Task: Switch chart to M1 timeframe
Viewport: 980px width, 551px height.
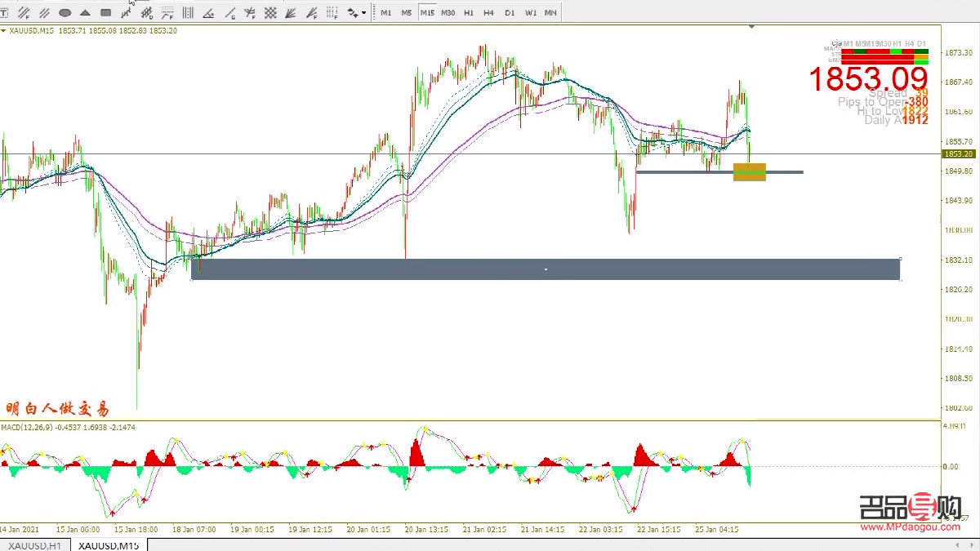Action: pos(385,12)
